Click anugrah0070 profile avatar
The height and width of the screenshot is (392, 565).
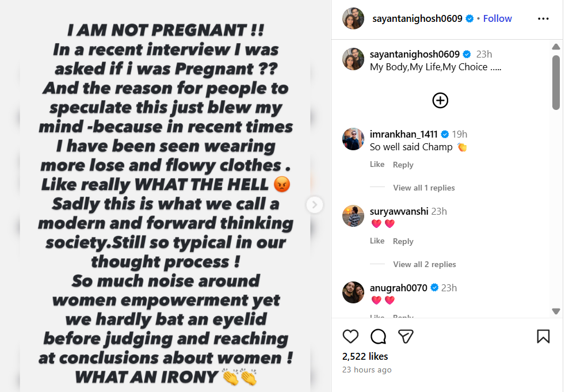click(x=353, y=292)
